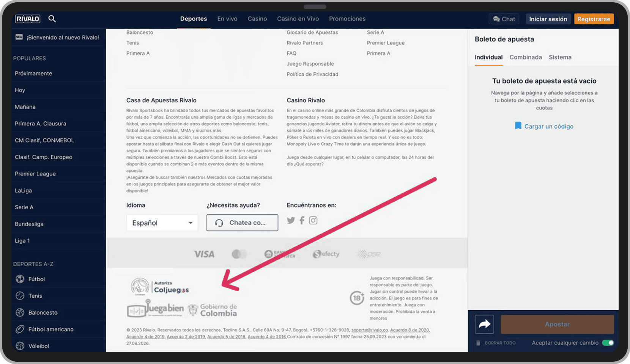Click the Cargar un código link
The image size is (630, 364).
[x=549, y=126]
